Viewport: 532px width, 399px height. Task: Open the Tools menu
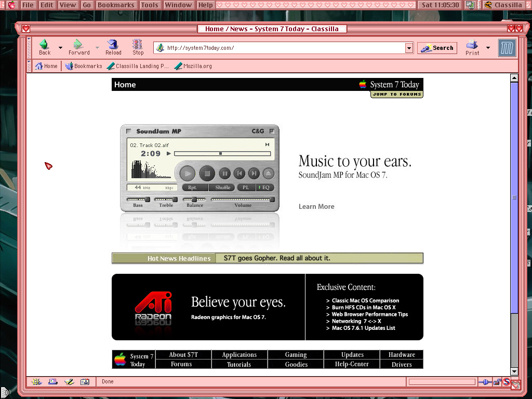coord(149,5)
